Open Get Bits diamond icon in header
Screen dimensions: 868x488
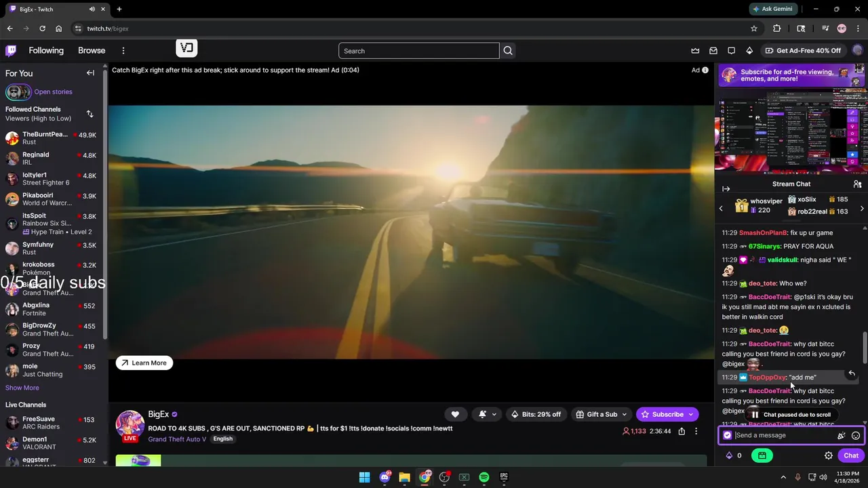point(749,51)
